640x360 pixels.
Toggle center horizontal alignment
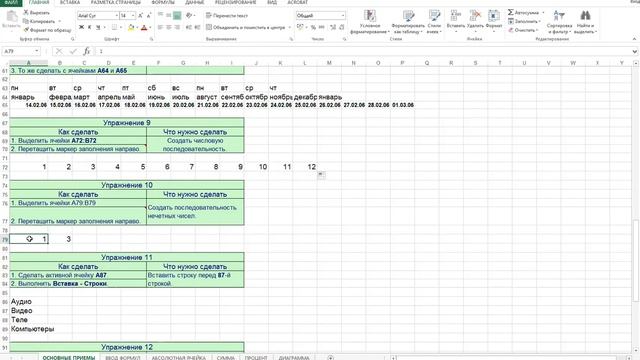coord(169,27)
